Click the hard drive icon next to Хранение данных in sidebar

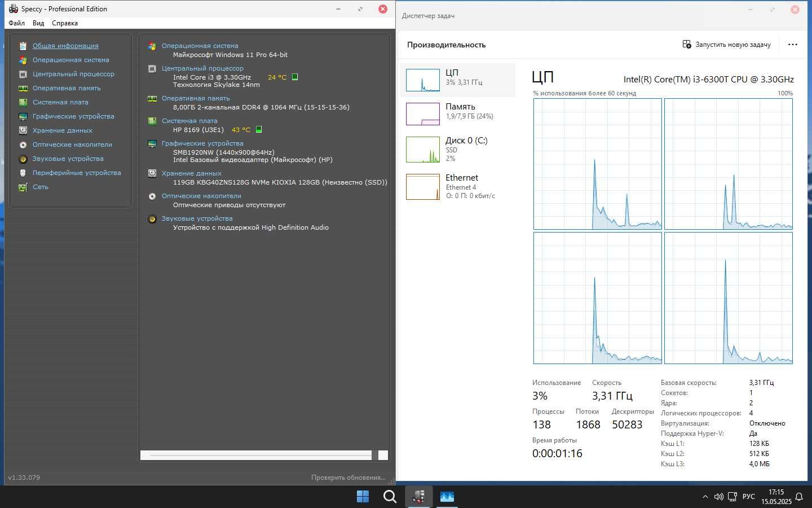coord(23,130)
